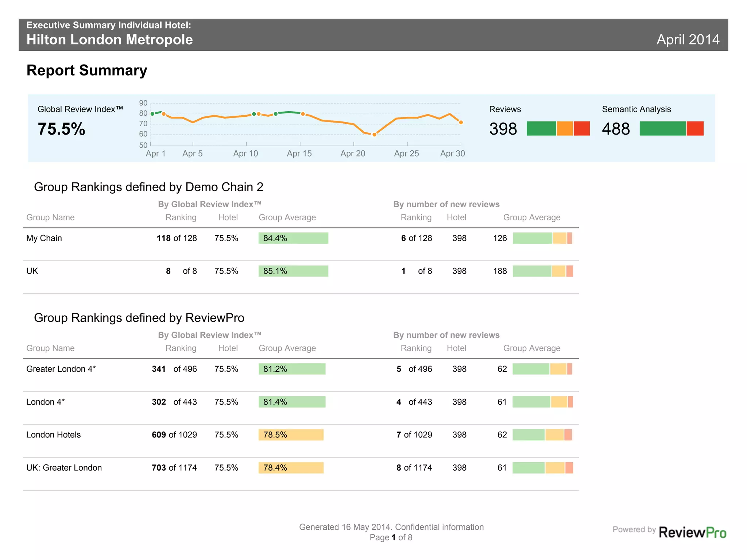Select the Greater London 4* group name
747x560 pixels.
(x=61, y=369)
